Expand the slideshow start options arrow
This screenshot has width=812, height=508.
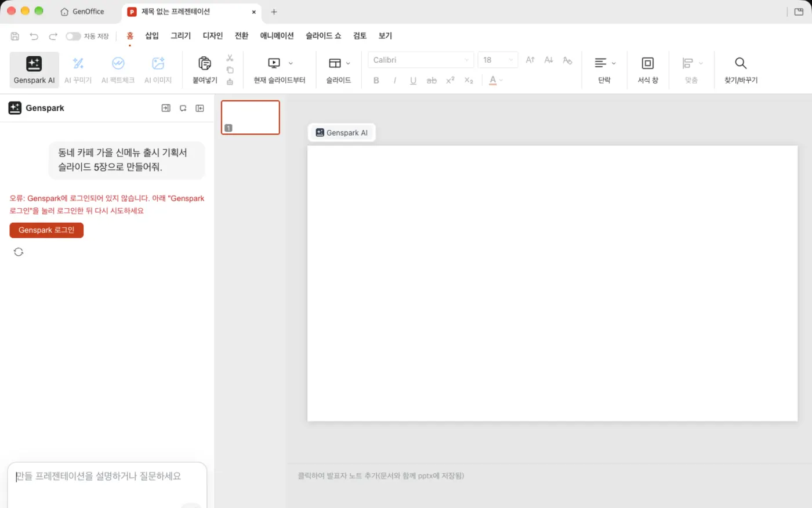[291, 63]
